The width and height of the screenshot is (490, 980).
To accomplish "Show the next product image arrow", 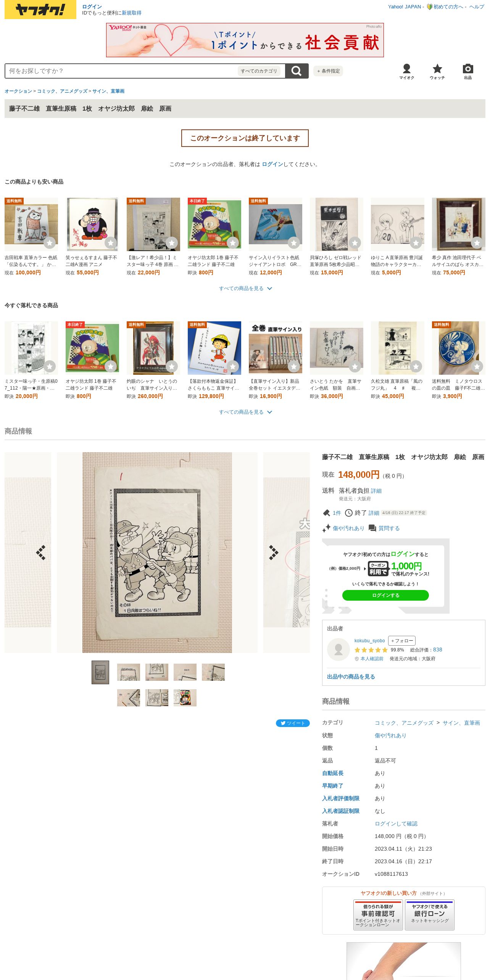I will click(x=274, y=552).
